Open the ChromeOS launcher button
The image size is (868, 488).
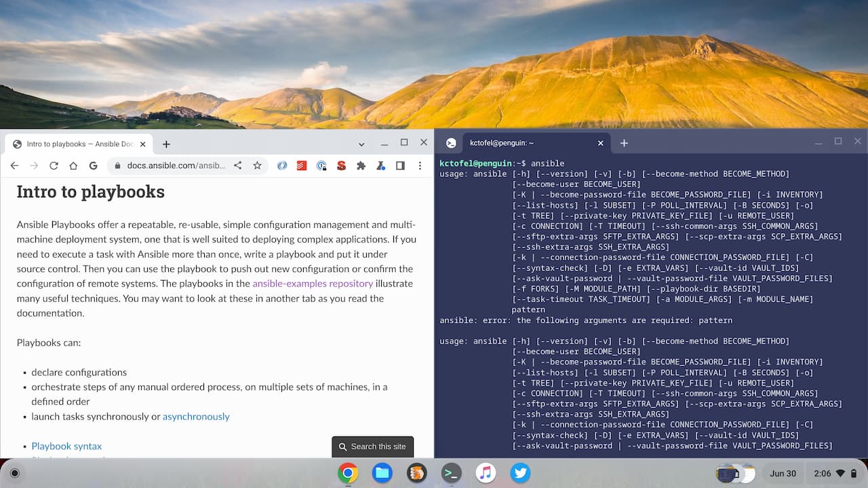point(15,473)
